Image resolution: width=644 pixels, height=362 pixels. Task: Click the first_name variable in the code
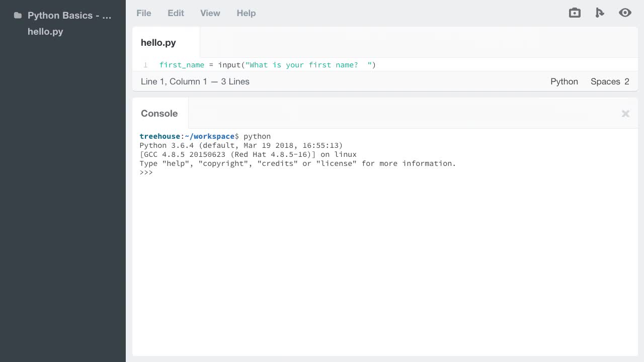click(x=182, y=65)
